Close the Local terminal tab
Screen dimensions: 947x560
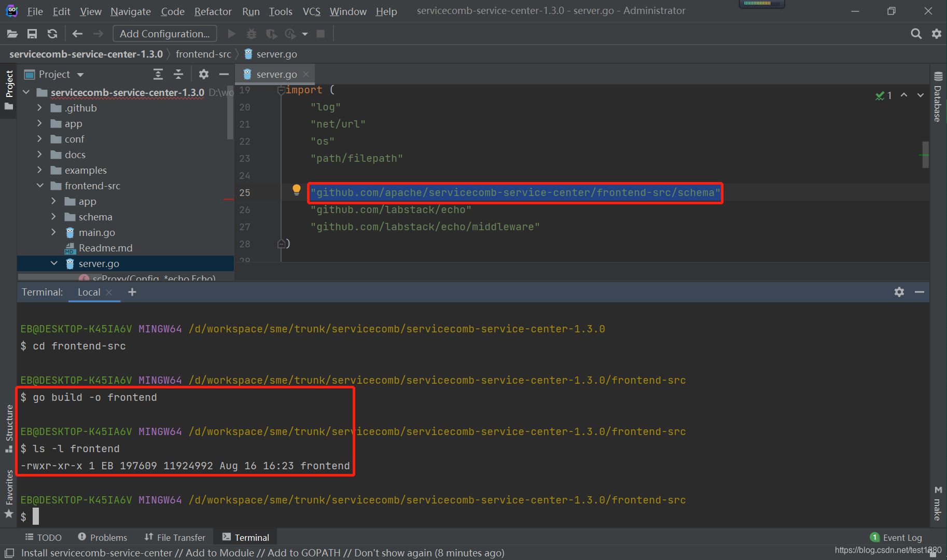tap(109, 292)
